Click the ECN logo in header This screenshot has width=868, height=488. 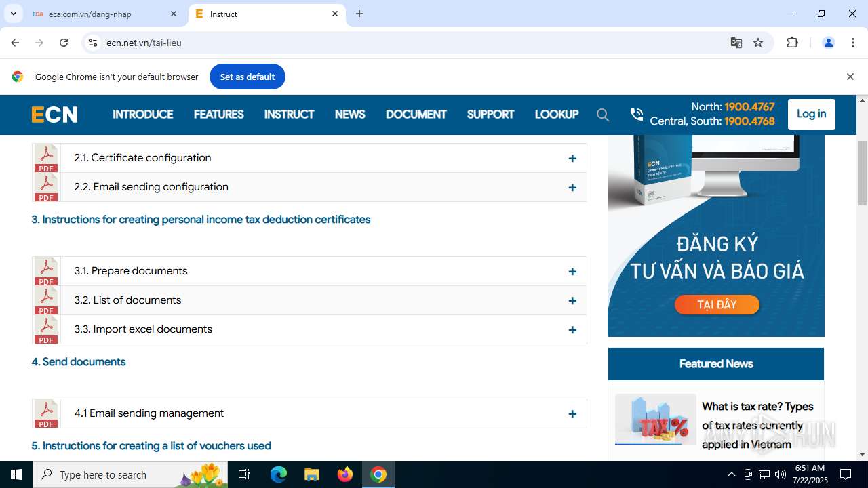(x=54, y=115)
